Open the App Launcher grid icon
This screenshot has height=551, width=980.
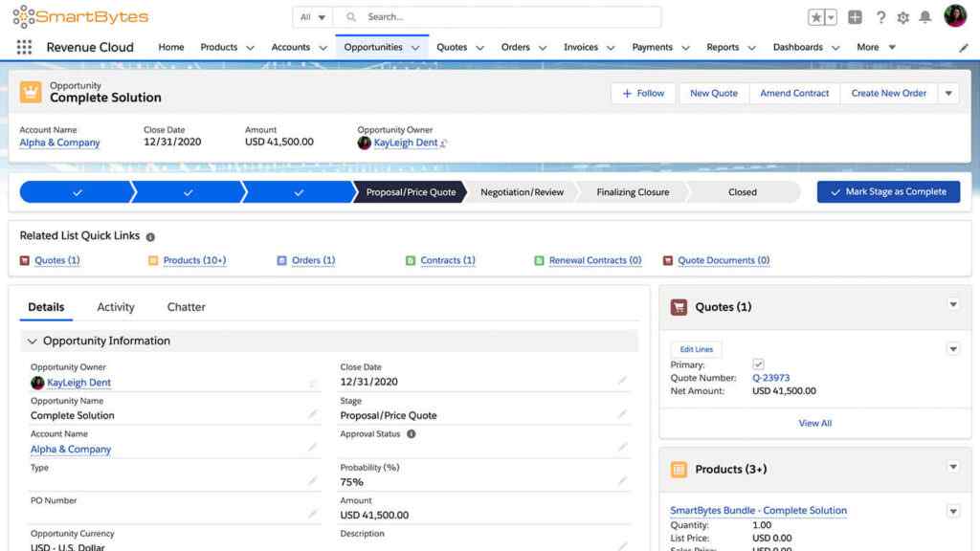pyautogui.click(x=24, y=48)
